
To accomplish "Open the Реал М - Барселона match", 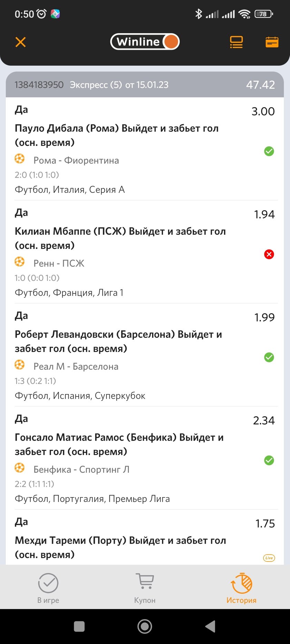I will click(x=76, y=366).
